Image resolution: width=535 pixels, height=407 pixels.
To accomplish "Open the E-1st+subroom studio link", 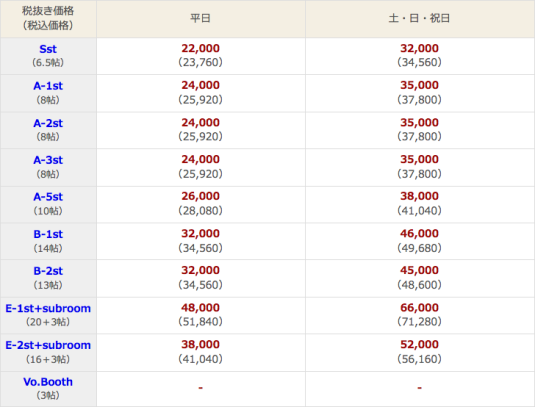I will click(48, 308).
